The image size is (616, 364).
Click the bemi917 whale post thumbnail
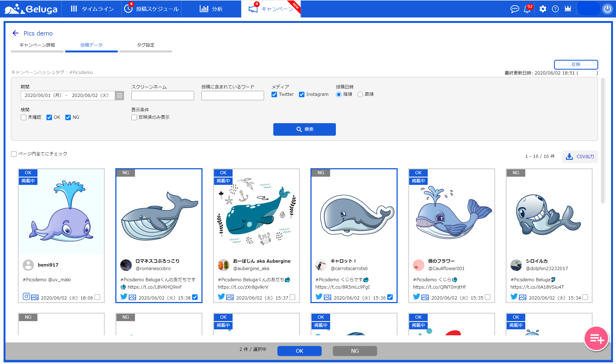(x=61, y=212)
